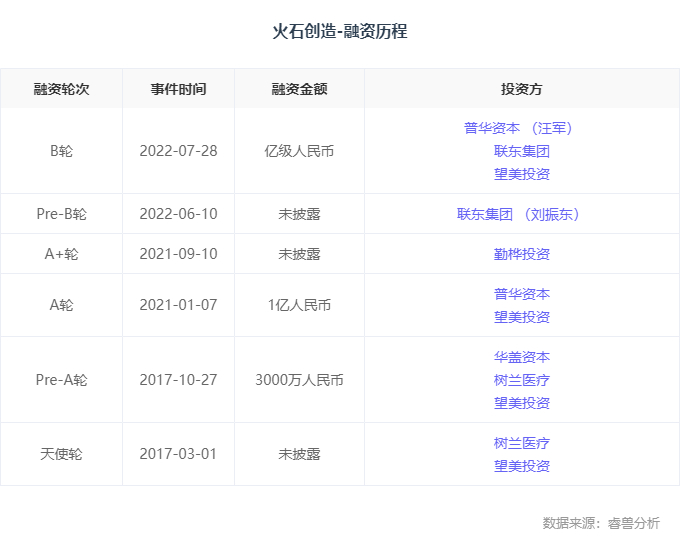This screenshot has width=680, height=559.
Task: Click 联东集团 investor in the B轮 row
Action: 521,151
